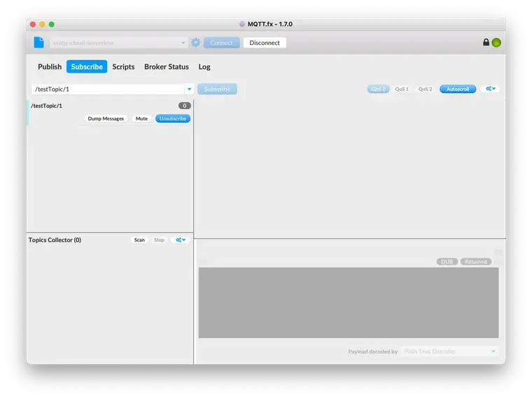Click the Retained flag indicator
This screenshot has height=399, width=532.
(476, 262)
